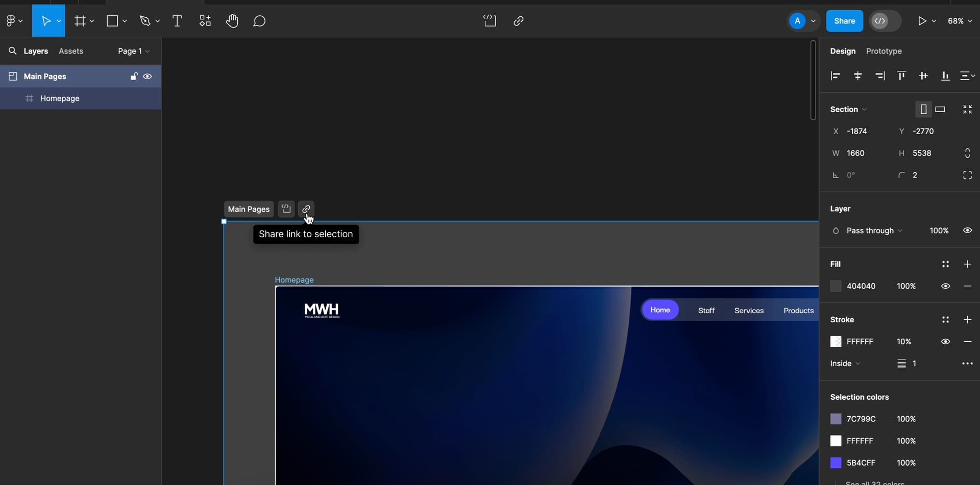
Task: Align selection top
Action: [x=901, y=76]
